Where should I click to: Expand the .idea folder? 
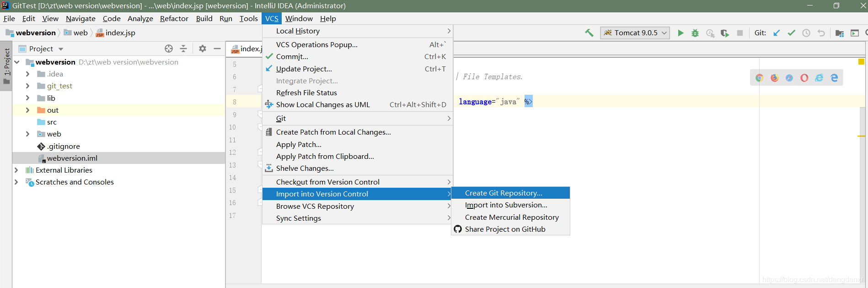tap(27, 74)
